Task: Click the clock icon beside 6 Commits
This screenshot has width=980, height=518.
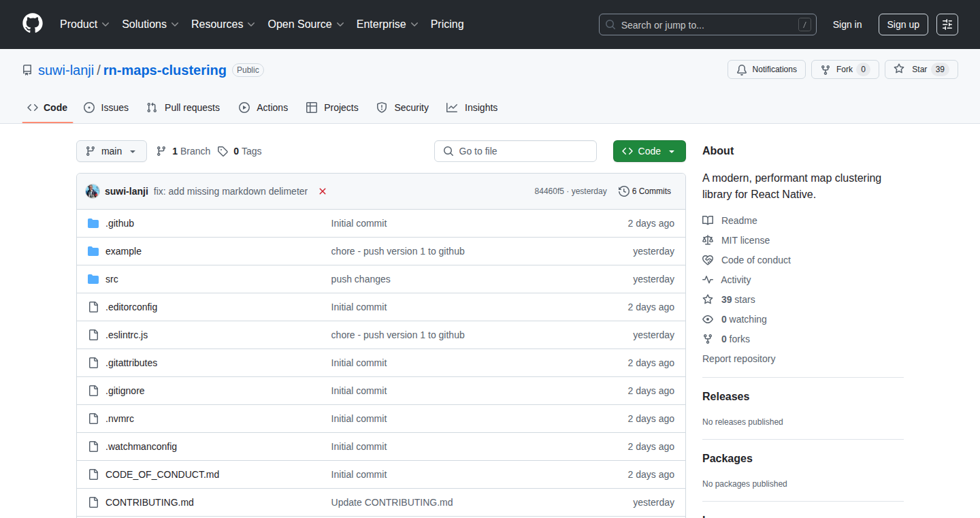Action: pos(623,191)
